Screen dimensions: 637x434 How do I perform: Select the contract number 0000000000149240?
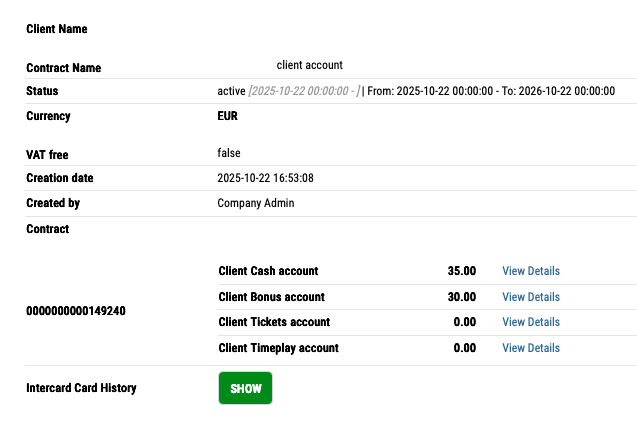[x=76, y=310]
